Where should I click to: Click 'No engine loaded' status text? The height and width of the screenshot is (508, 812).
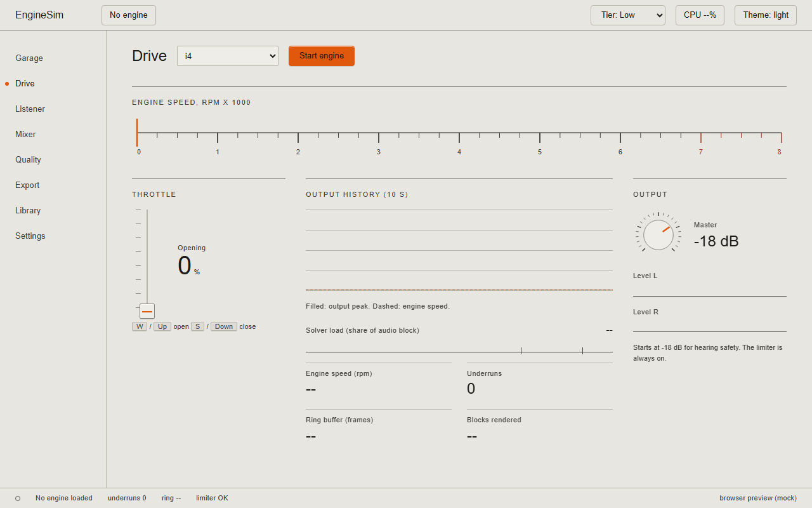tap(64, 498)
